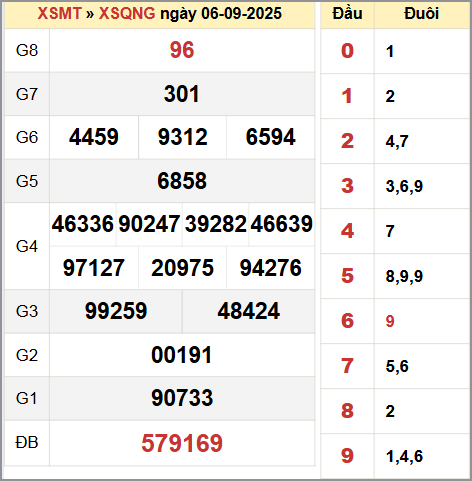Click G4 number 90247

pyautogui.click(x=149, y=224)
